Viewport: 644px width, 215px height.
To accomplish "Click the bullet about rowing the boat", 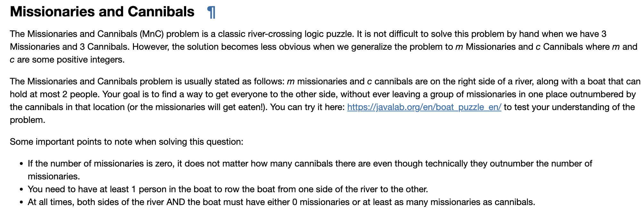I will pyautogui.click(x=228, y=189).
